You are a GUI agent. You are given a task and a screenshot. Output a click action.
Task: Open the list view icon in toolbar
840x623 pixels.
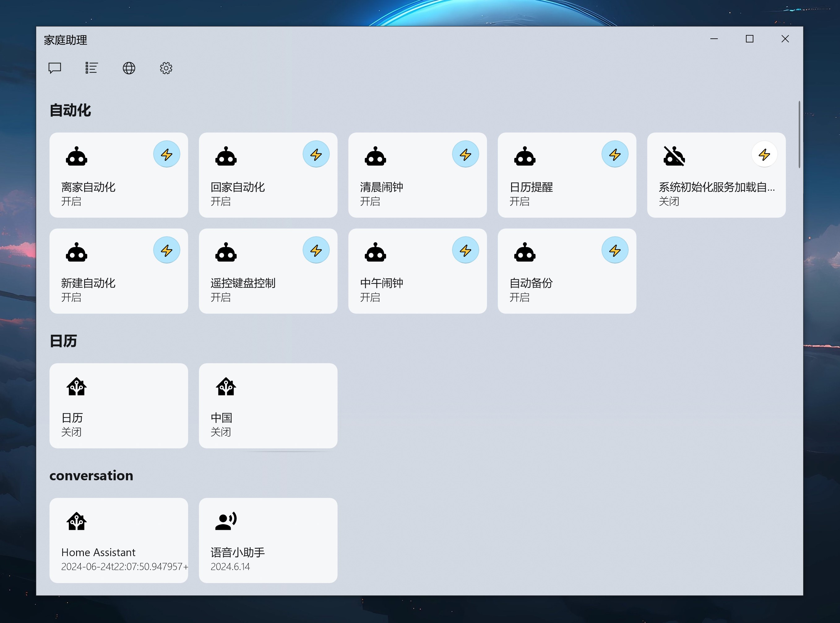pos(91,68)
